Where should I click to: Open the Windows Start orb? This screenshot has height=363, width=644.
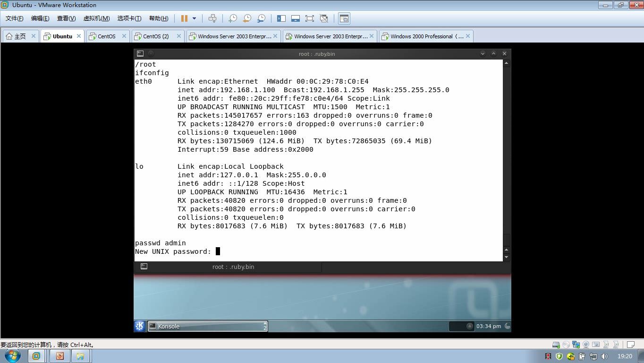point(13,356)
